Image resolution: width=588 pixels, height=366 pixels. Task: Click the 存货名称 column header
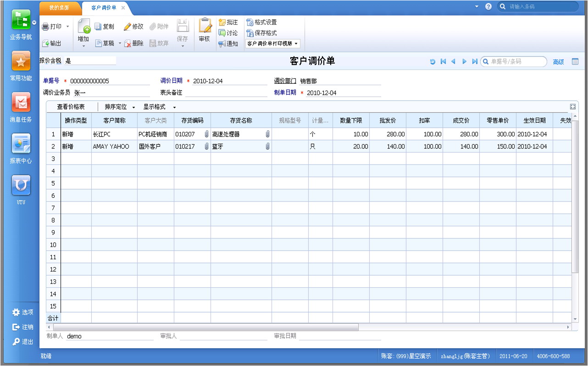pyautogui.click(x=241, y=120)
